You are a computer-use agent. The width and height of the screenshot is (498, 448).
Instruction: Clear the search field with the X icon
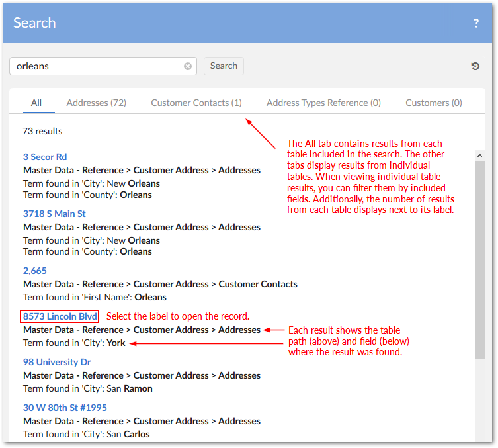(x=188, y=66)
